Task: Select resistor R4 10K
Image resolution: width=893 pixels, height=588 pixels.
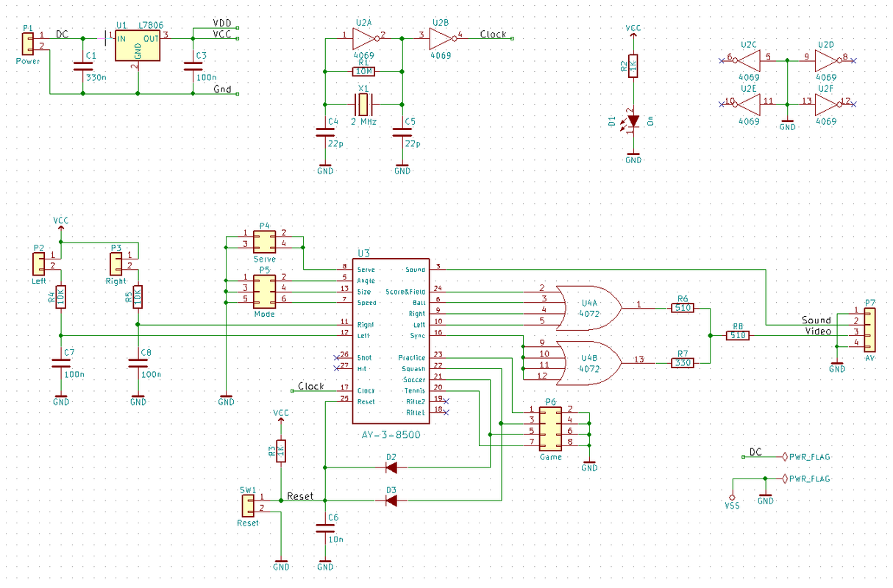Action: click(x=60, y=297)
